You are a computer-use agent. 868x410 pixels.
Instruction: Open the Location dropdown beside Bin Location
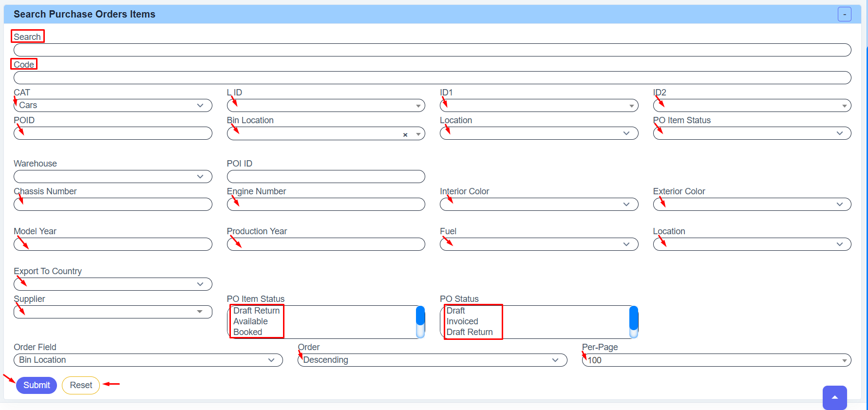coord(539,133)
